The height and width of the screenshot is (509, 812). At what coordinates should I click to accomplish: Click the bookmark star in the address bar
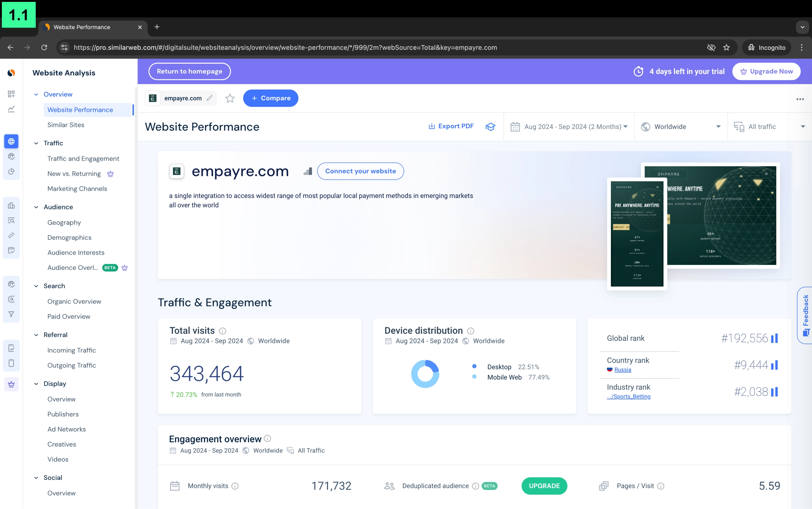727,48
